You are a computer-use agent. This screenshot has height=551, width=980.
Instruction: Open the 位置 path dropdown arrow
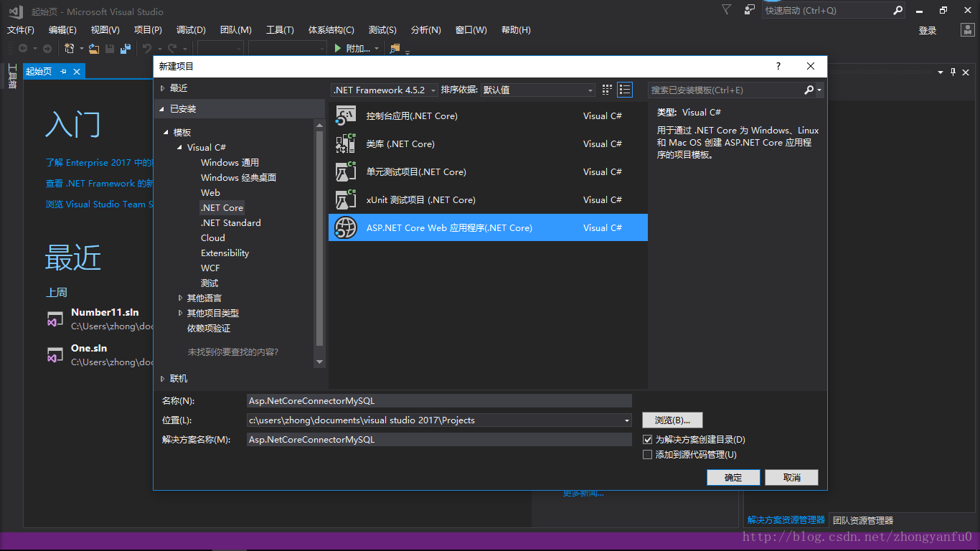pos(627,420)
